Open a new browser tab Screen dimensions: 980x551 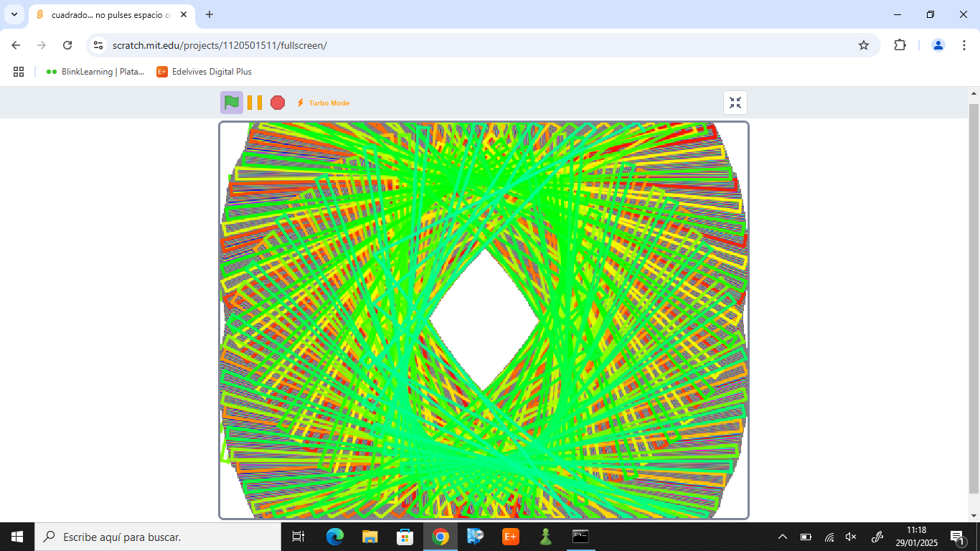209,14
